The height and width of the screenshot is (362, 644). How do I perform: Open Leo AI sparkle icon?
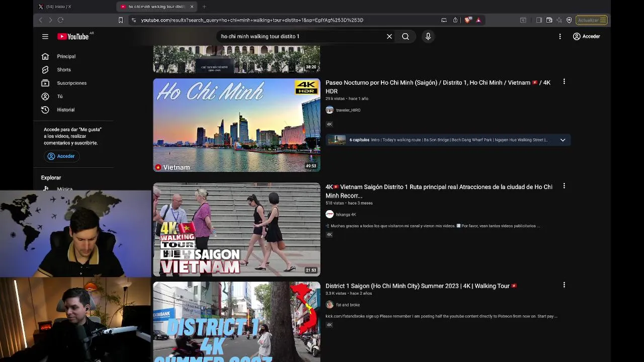tap(559, 20)
